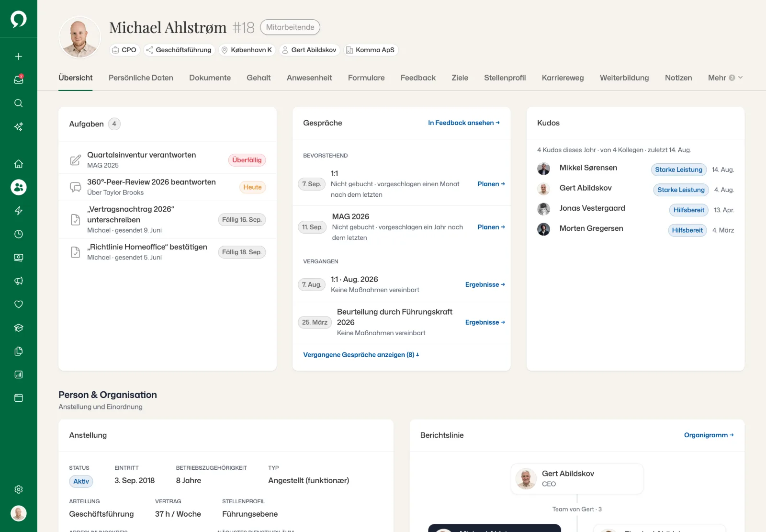Image resolution: width=766 pixels, height=532 pixels.
Task: Click Michael Ahlstrøm's profile photo
Action: [79, 37]
